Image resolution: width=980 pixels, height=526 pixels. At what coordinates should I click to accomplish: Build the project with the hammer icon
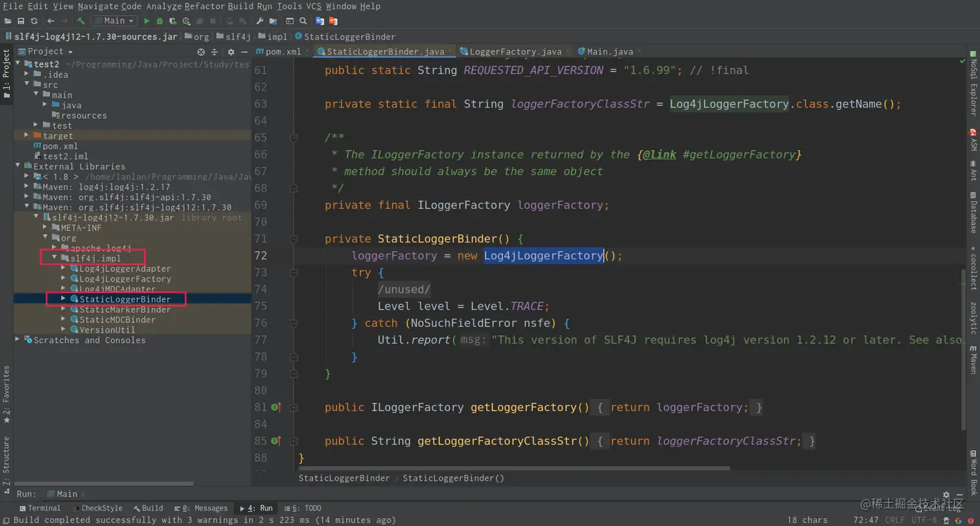pos(81,21)
